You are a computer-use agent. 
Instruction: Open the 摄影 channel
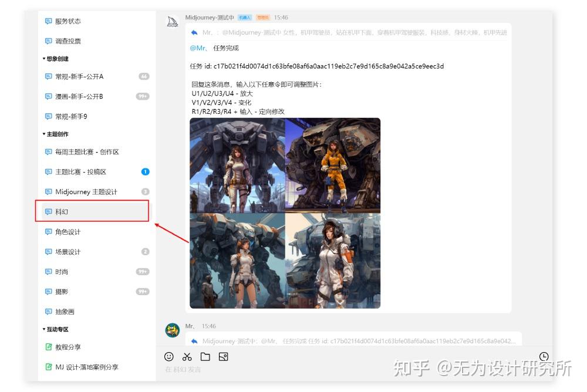click(x=97, y=292)
